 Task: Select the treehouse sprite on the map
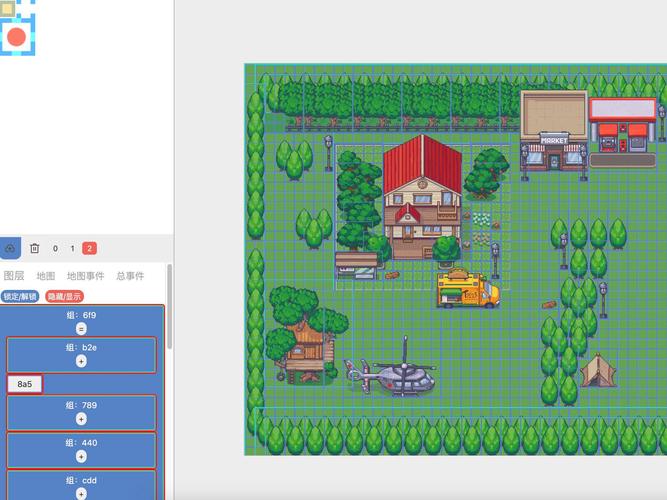point(303,347)
